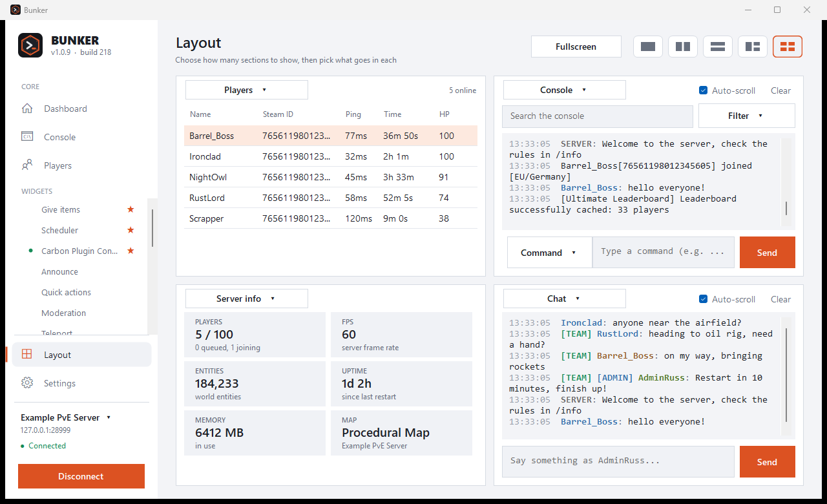The width and height of the screenshot is (827, 504).
Task: Expand the Example PvE Server selector
Action: 66,417
